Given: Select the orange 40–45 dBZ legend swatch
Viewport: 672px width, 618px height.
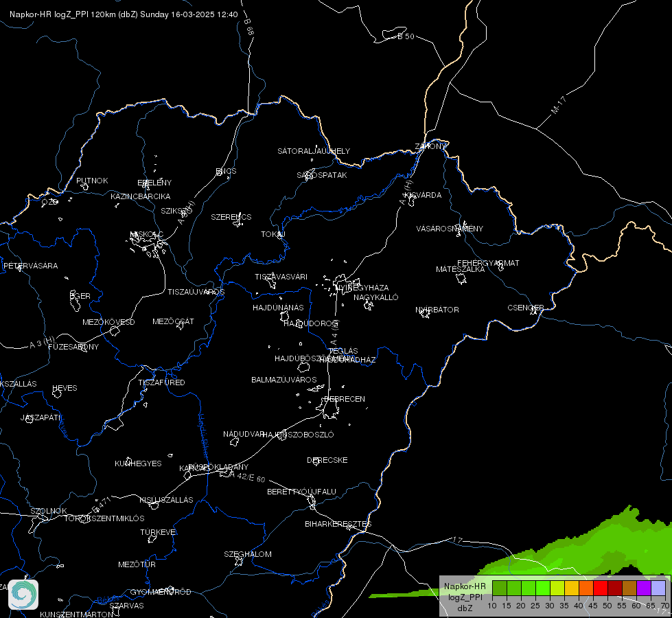Looking at the screenshot, I should (x=586, y=588).
